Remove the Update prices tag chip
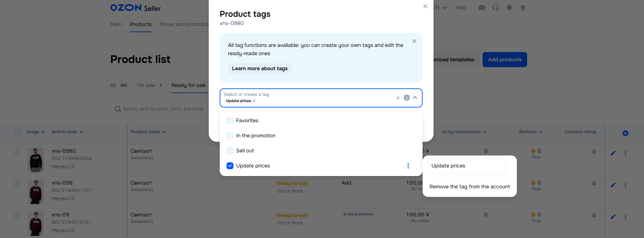Viewport: 644px width, 238px height. 254,101
